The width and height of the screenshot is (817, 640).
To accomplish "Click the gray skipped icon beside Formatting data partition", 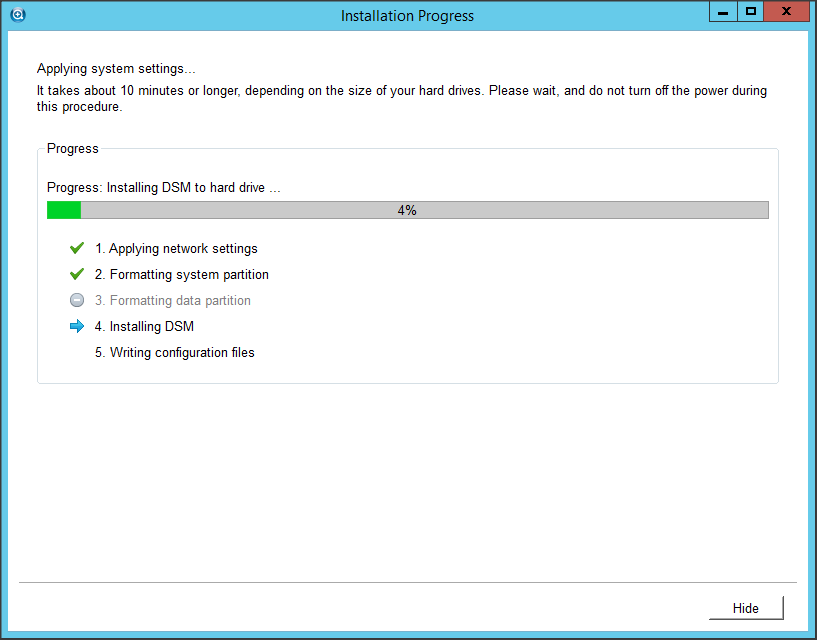I will pos(77,300).
